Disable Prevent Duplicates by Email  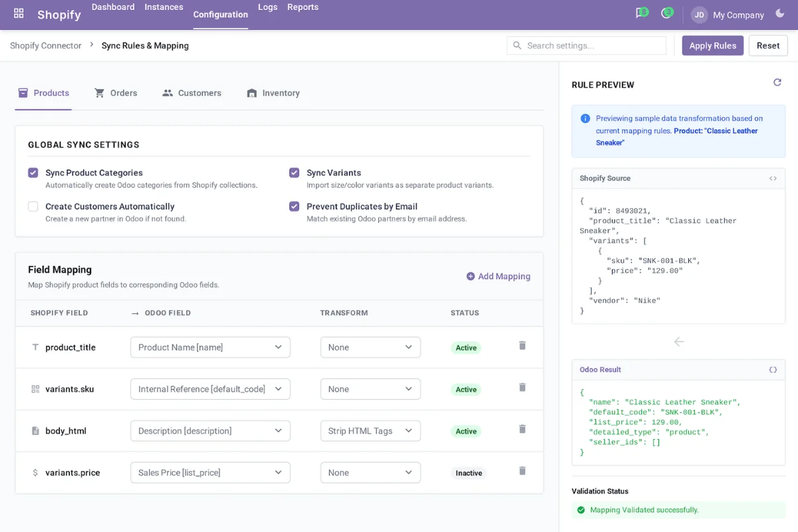pyautogui.click(x=294, y=207)
